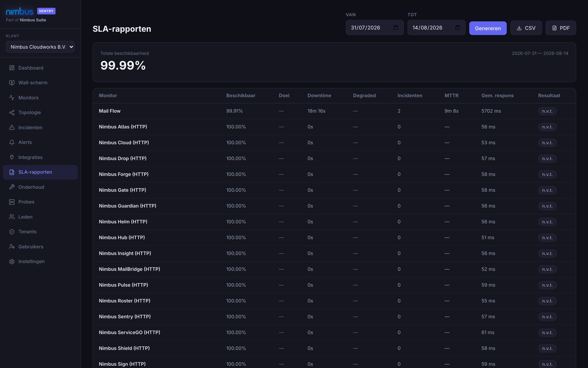Open Integraties in the sidebar
The width and height of the screenshot is (588, 368).
point(40,157)
